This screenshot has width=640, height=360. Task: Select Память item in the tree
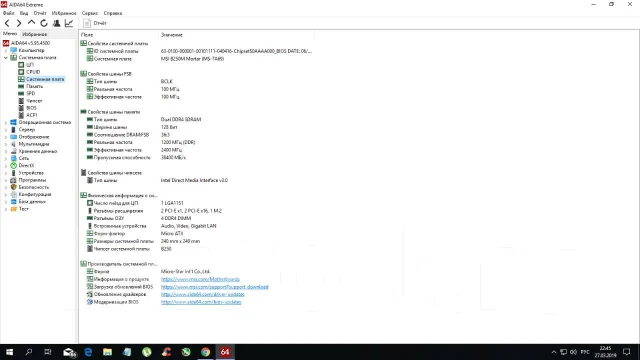tap(34, 86)
